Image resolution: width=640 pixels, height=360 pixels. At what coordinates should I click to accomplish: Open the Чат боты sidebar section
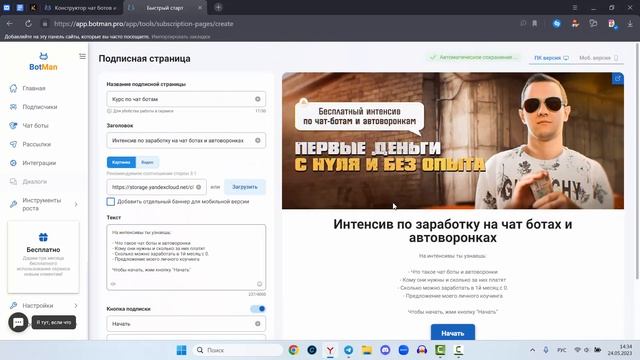(35, 126)
